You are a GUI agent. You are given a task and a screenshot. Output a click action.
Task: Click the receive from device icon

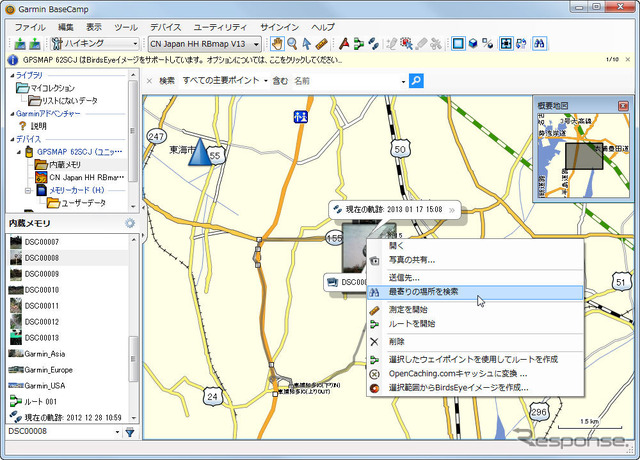pyautogui.click(x=35, y=43)
